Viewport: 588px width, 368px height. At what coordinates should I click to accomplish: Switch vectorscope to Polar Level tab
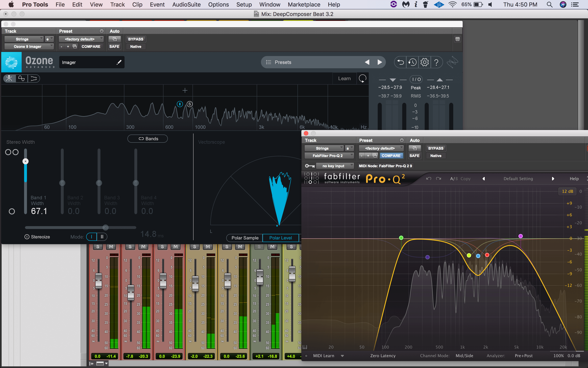[x=280, y=238]
